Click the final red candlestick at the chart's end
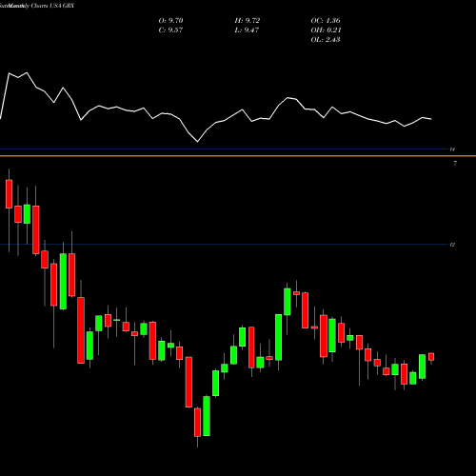Viewport: 476px width, 476px height. (x=431, y=357)
